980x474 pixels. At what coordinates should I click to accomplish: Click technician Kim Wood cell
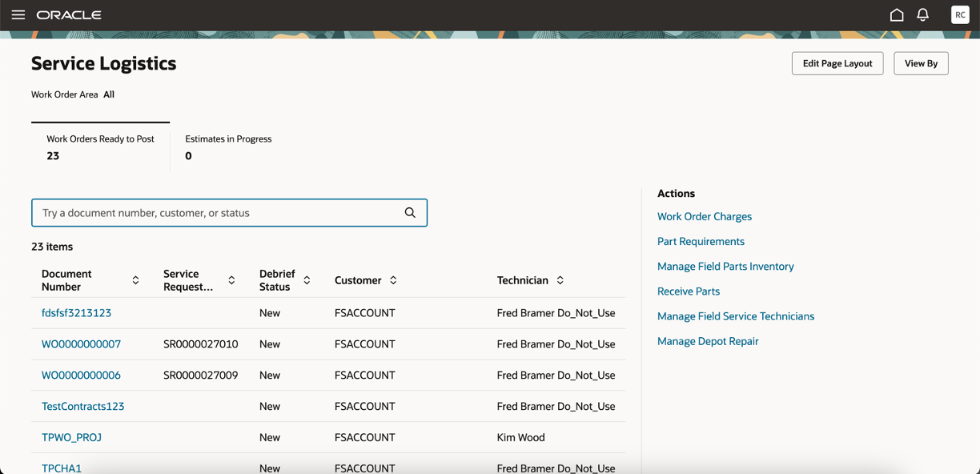point(520,438)
